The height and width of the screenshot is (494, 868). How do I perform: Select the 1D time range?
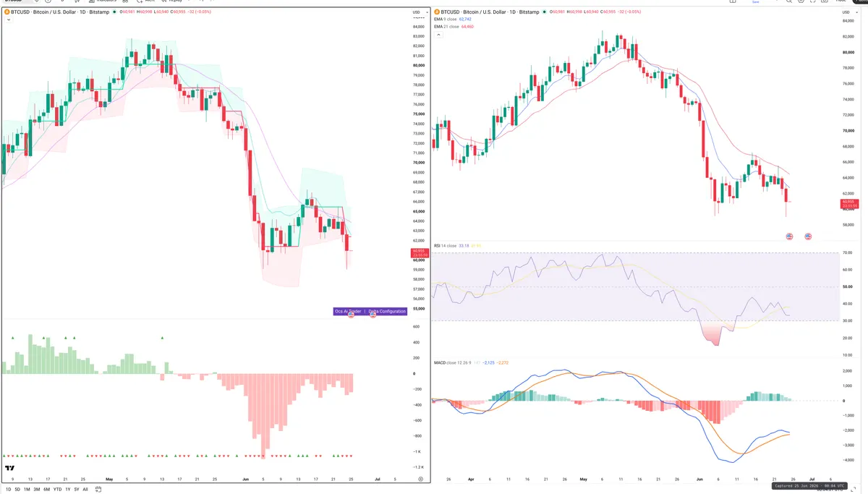point(9,490)
